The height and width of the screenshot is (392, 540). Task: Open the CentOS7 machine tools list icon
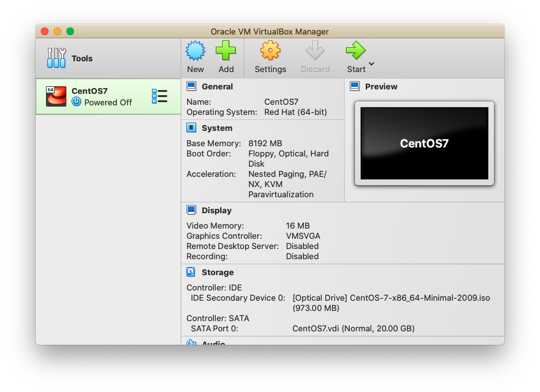point(160,96)
